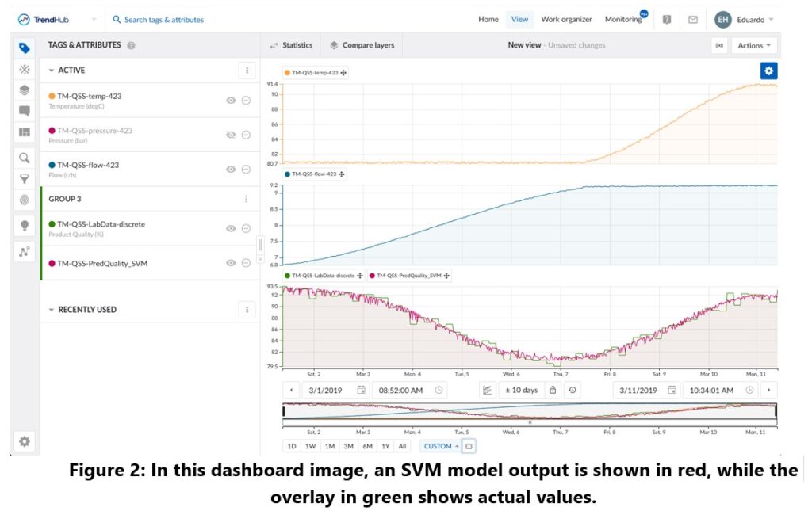Image resolution: width=812 pixels, height=511 pixels.
Task: Open the lightbulb insights icon in sidebar
Action: (x=25, y=226)
